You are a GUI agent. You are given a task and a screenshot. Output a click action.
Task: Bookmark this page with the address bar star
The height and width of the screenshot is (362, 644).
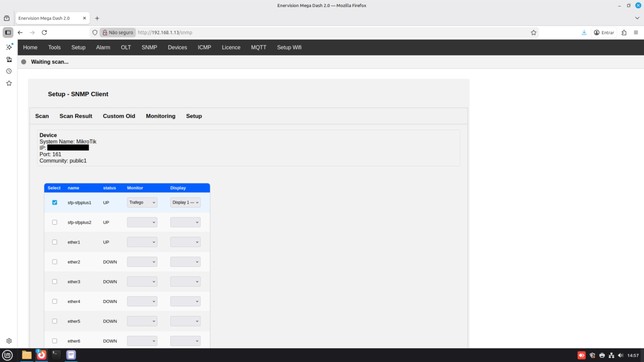(534, 33)
